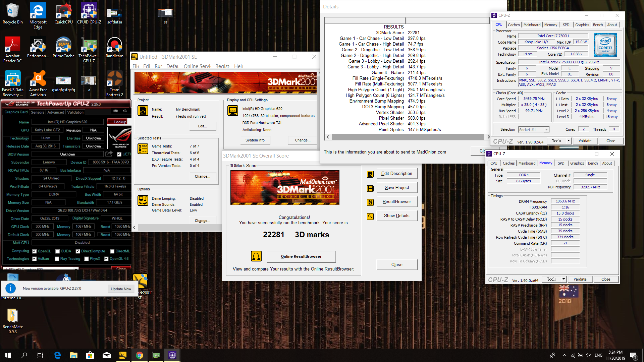Open EaseUS Data Recovery shortcut
Image resolution: width=644 pixels, height=362 pixels.
(x=13, y=84)
